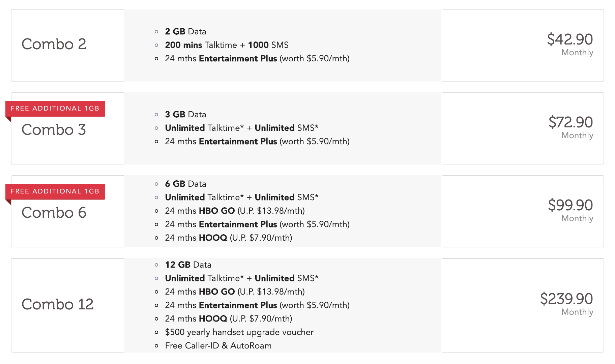Click Combo 6's Free Additional 1GB ribbon

click(55, 191)
